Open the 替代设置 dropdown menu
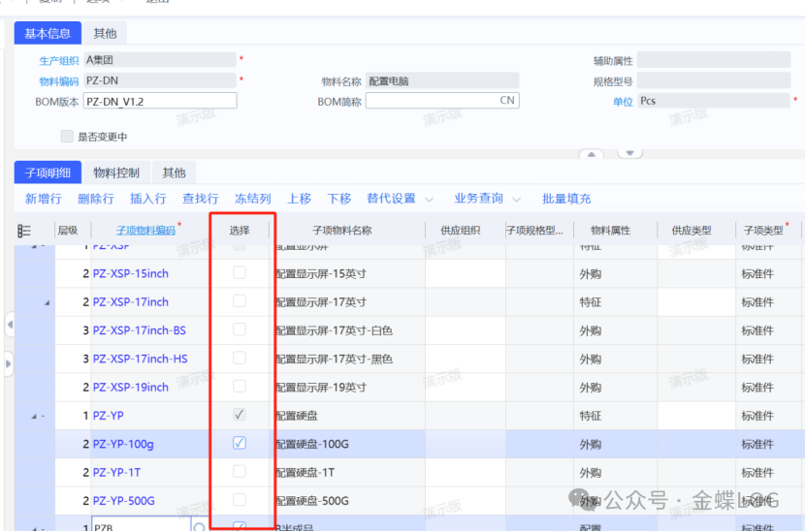The width and height of the screenshot is (805, 532). tap(400, 199)
